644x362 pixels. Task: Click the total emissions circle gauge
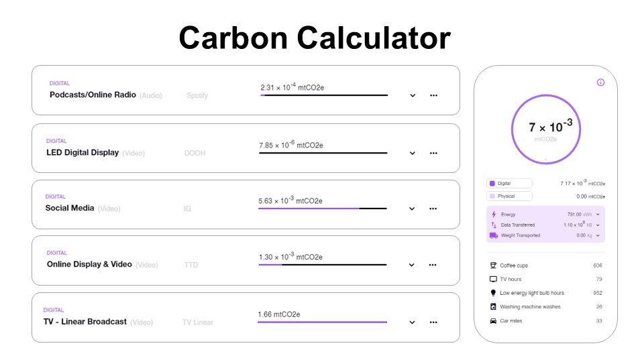pyautogui.click(x=546, y=129)
